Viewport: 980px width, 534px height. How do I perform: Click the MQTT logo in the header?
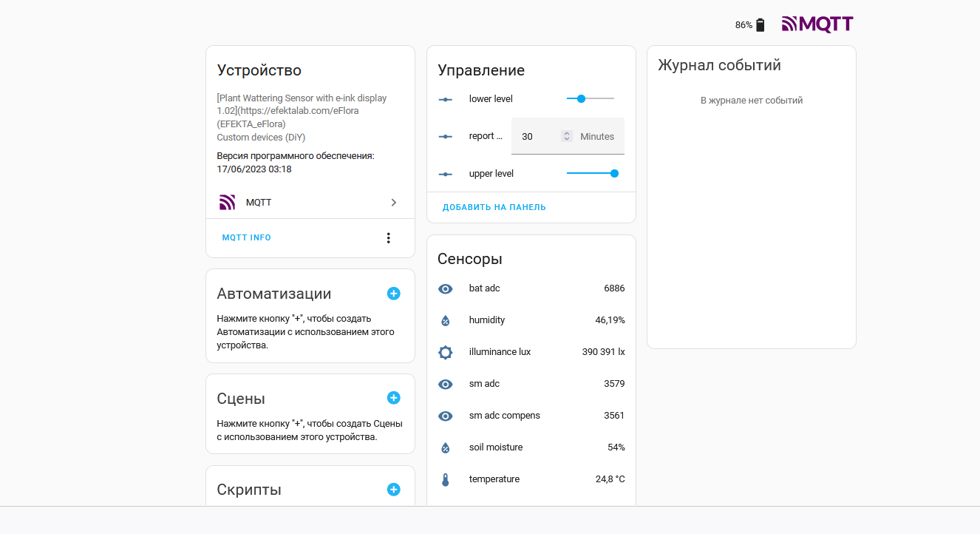click(817, 24)
